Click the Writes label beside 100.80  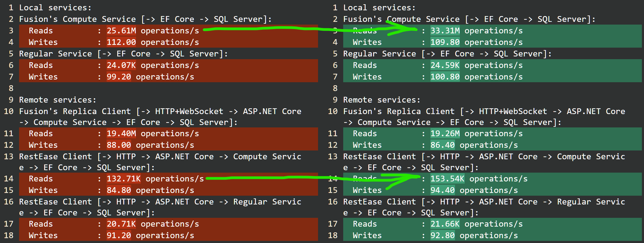[x=367, y=77]
